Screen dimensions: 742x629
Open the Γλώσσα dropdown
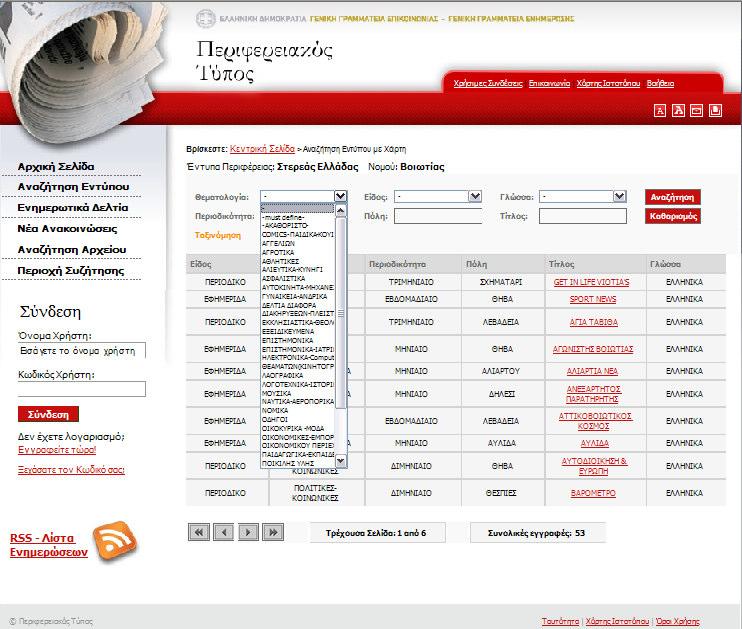point(583,196)
